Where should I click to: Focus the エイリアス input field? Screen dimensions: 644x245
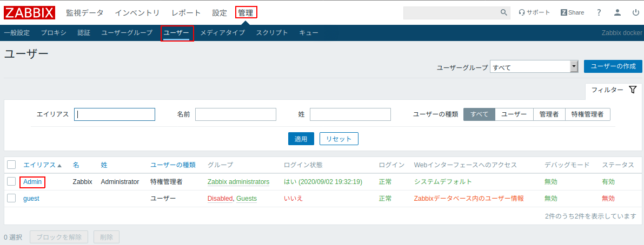(x=115, y=115)
